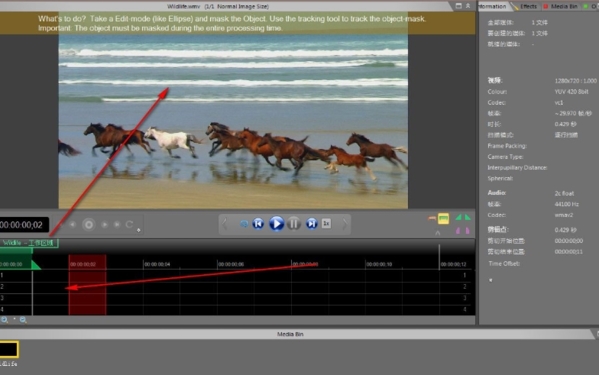Toggle the loop playback icon
This screenshot has height=375, width=599.
pyautogui.click(x=244, y=224)
